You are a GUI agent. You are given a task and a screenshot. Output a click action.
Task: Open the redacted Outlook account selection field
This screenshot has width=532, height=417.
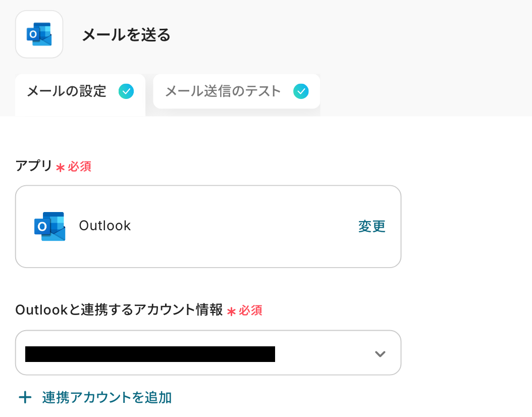[x=150, y=354]
